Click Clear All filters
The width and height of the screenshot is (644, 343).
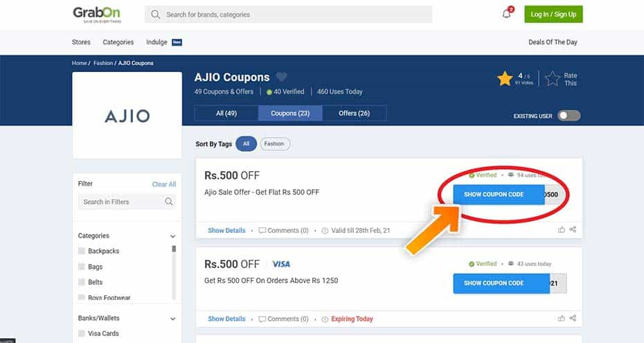(164, 184)
